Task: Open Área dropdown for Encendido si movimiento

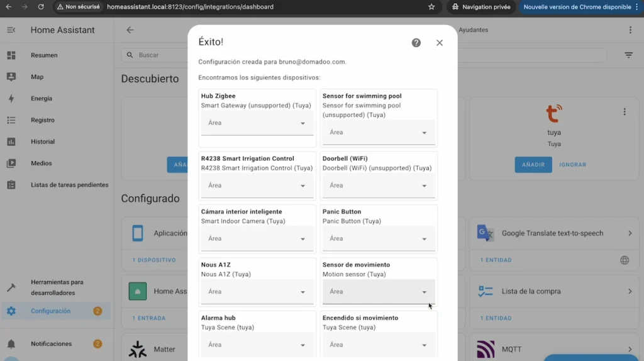Action: tap(379, 345)
